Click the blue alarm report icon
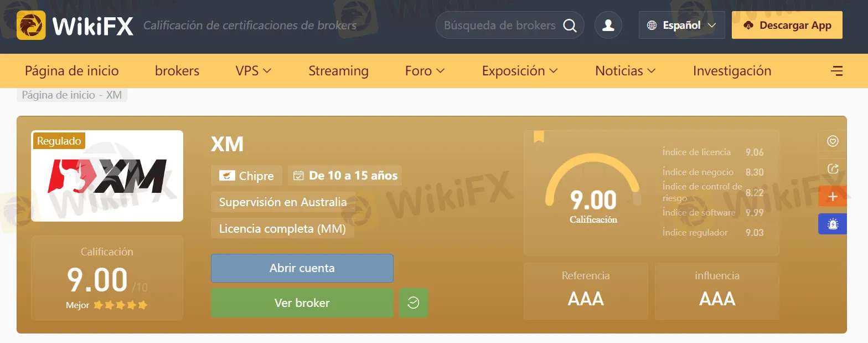The image size is (868, 343). (x=833, y=224)
